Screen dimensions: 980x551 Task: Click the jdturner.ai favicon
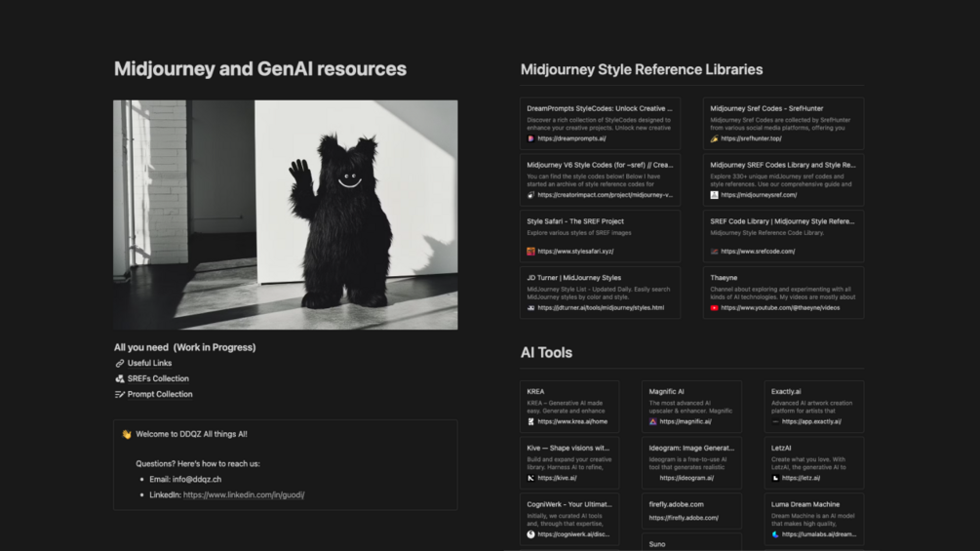[530, 308]
